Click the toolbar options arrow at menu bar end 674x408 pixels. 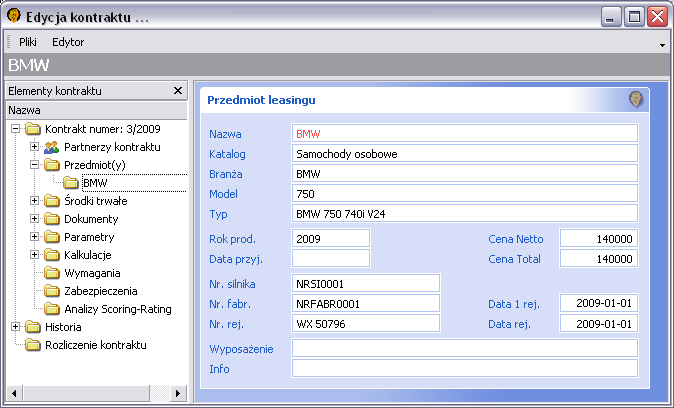click(662, 45)
